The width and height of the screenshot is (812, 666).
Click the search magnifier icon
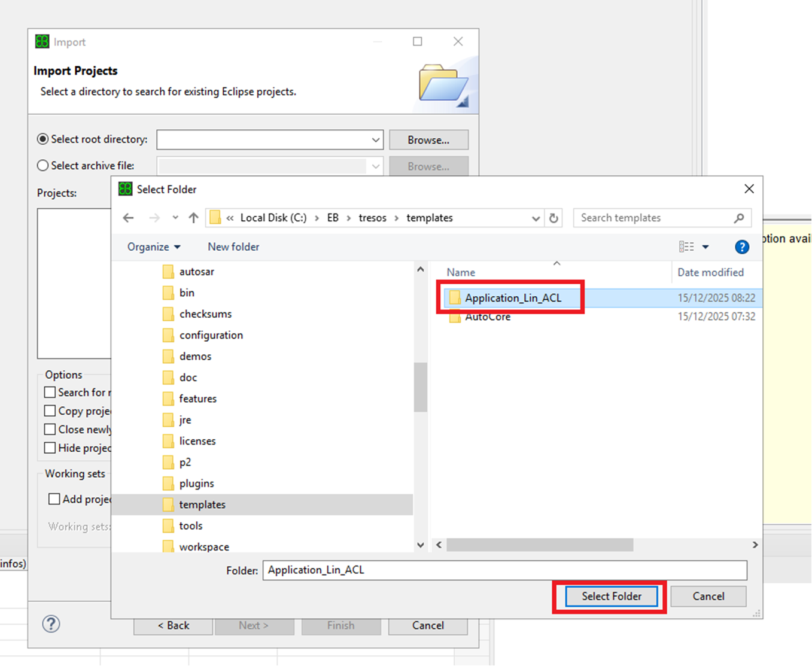point(739,218)
